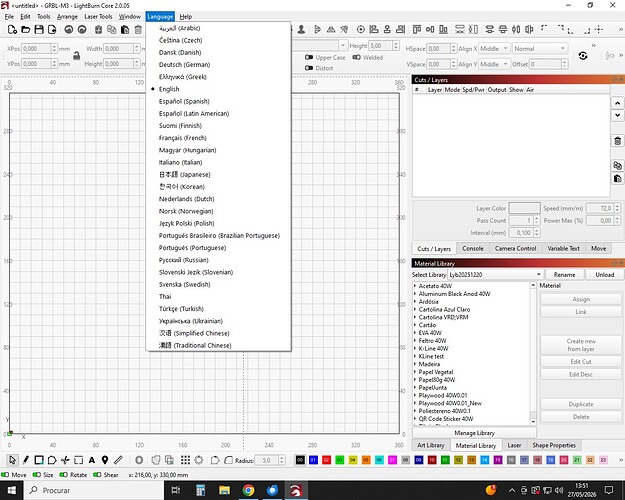Move layer down with arrow button
The height and width of the screenshot is (500, 625).
point(617,115)
